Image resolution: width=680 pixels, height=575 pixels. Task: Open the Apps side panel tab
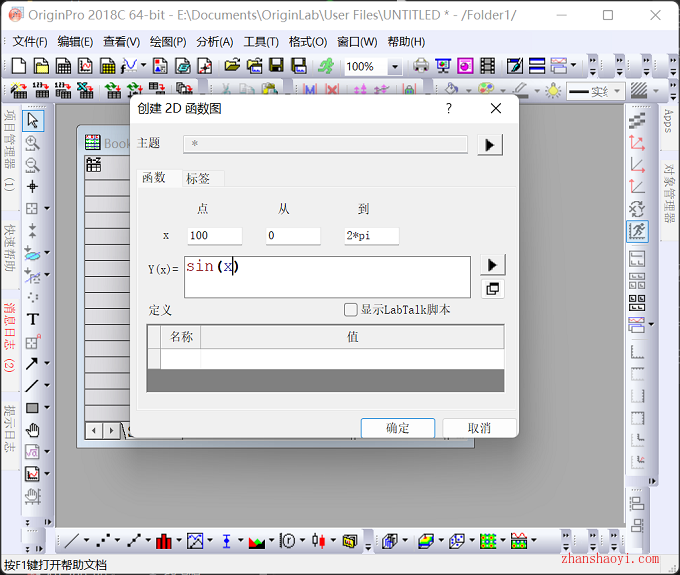point(668,121)
